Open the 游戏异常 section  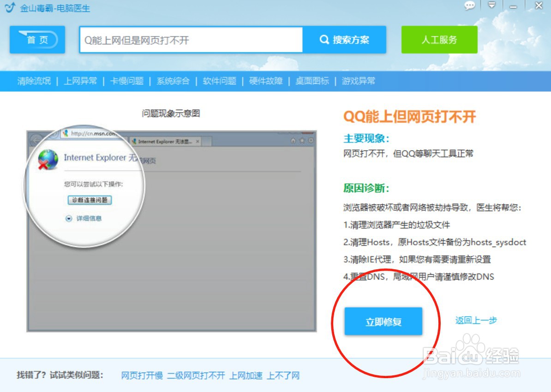pos(360,81)
